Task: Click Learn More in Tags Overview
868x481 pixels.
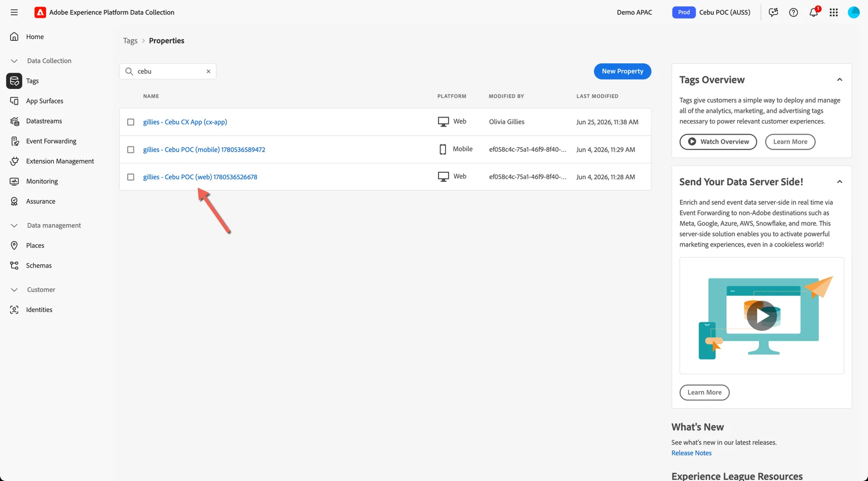Action: (x=790, y=142)
